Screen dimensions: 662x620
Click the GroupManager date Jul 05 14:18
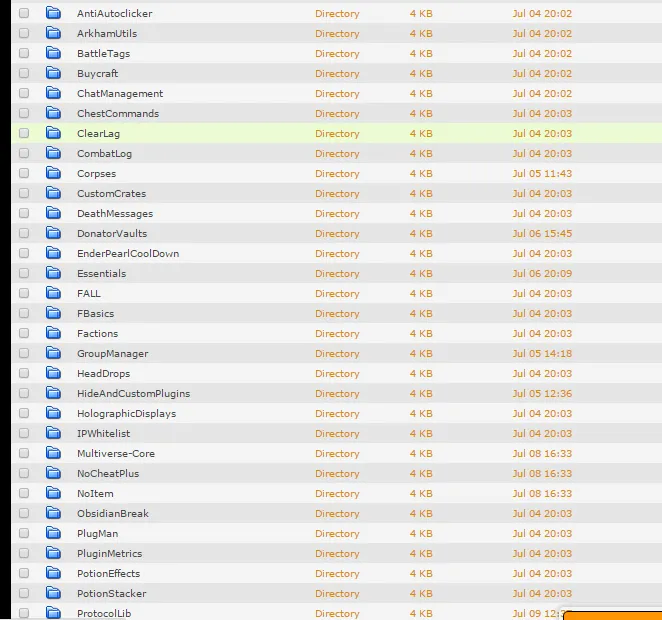542,354
